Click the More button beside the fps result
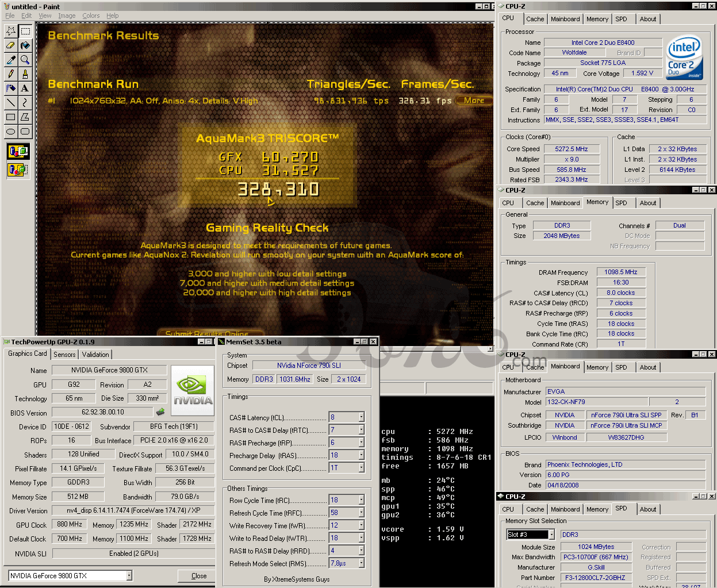Screen dimensions: 717x588 [x=474, y=101]
